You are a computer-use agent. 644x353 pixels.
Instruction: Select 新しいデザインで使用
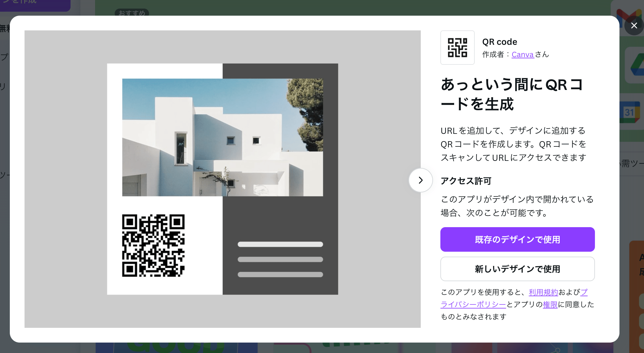(517, 269)
